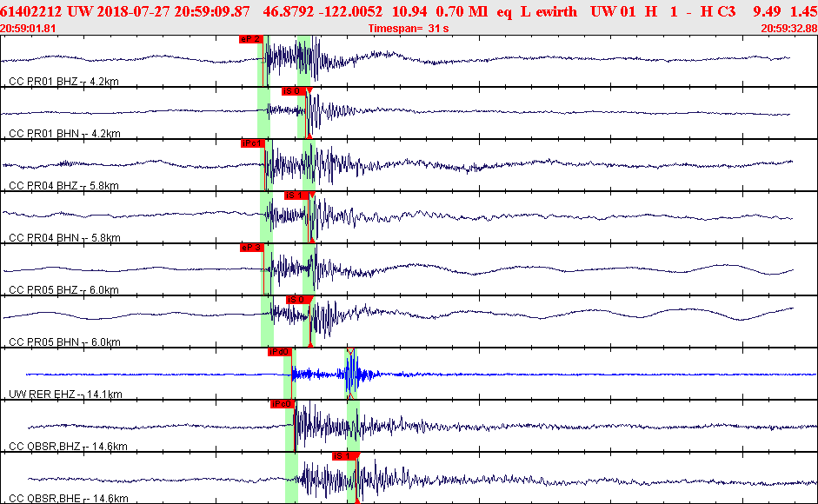818x504 pixels.
Task: Select the CC QBSR BHZ 14.6km channel label
Action: pyautogui.click(x=69, y=447)
